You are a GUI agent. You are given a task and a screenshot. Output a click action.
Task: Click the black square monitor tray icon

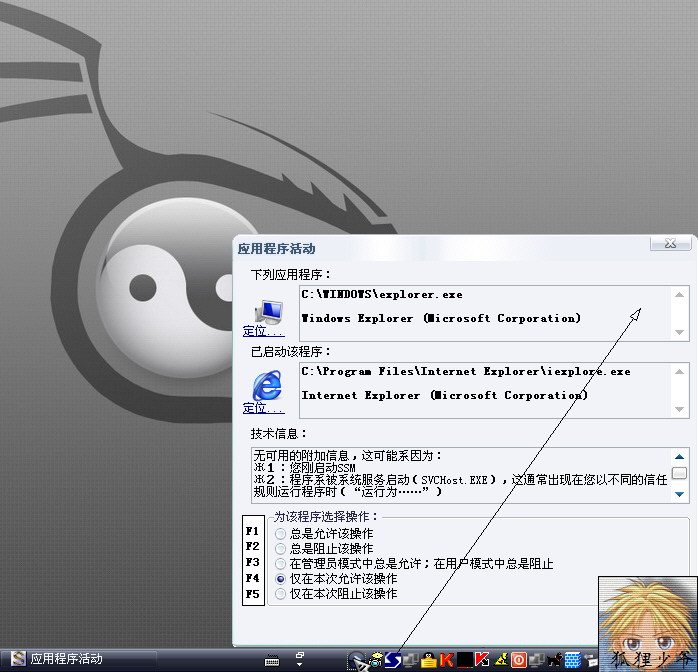(465, 660)
